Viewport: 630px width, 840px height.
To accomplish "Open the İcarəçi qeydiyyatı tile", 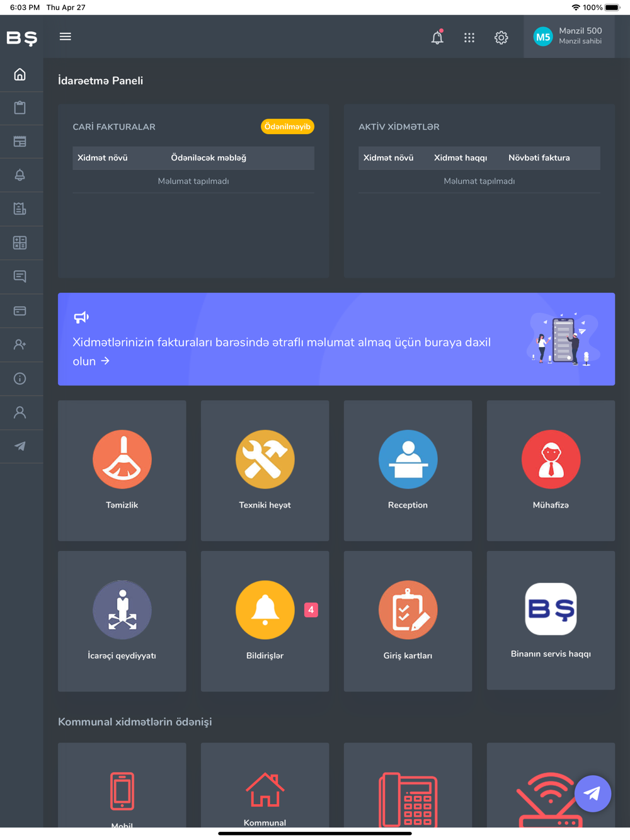I will pos(122,621).
